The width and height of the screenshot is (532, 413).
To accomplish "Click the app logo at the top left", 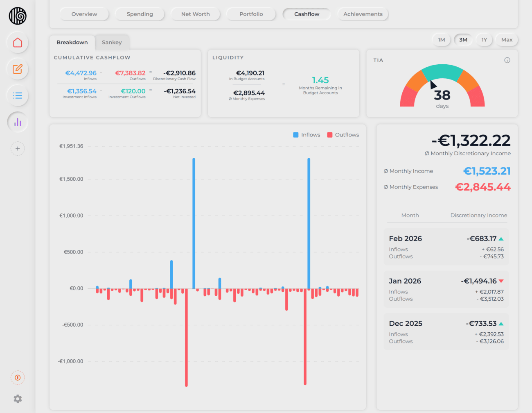I will point(18,16).
